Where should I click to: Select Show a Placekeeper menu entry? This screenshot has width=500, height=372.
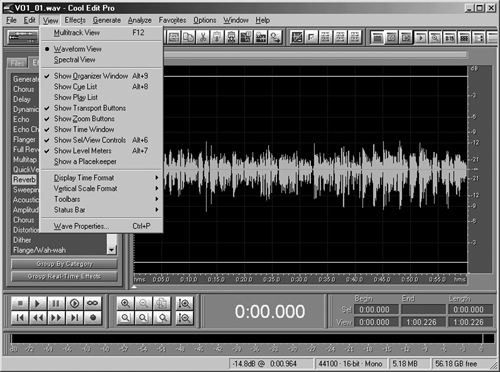[101, 161]
